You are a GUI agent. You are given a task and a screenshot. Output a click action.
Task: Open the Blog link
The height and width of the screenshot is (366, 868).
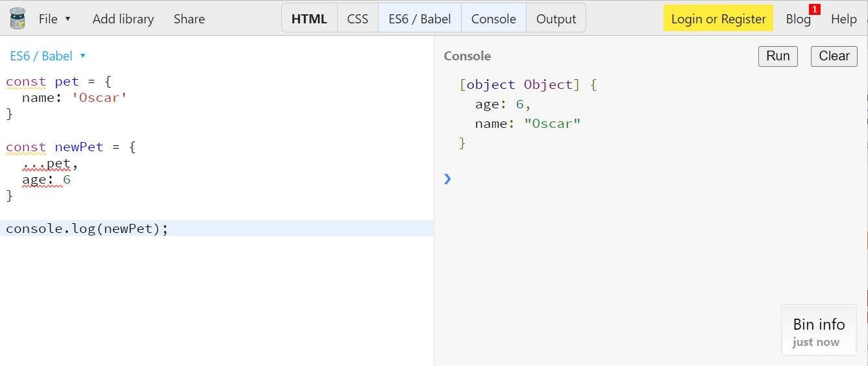[x=798, y=19]
